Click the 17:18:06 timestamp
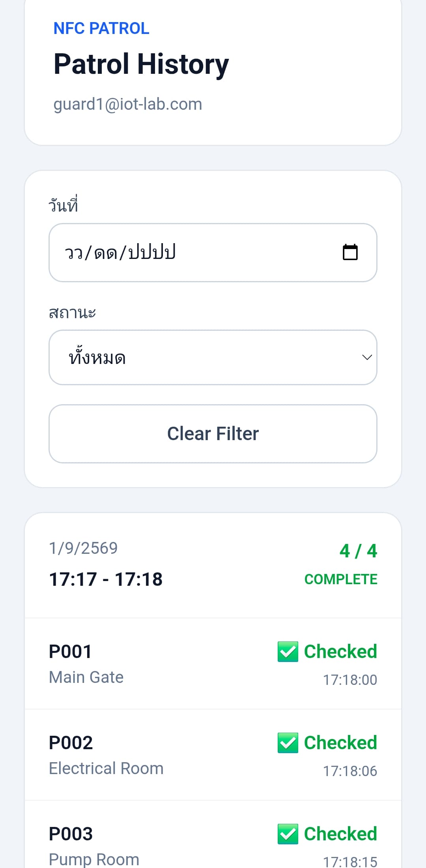Screen dimensions: 426x868 coord(350,771)
